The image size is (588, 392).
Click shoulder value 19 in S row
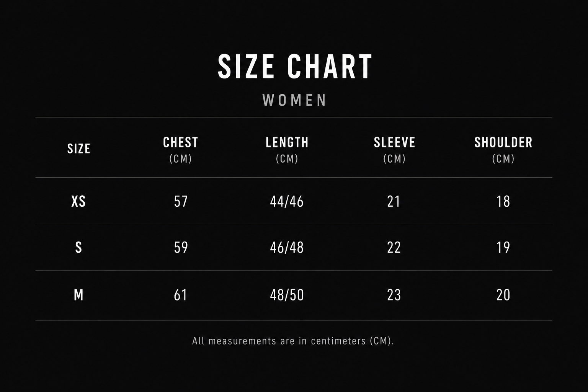click(x=503, y=248)
